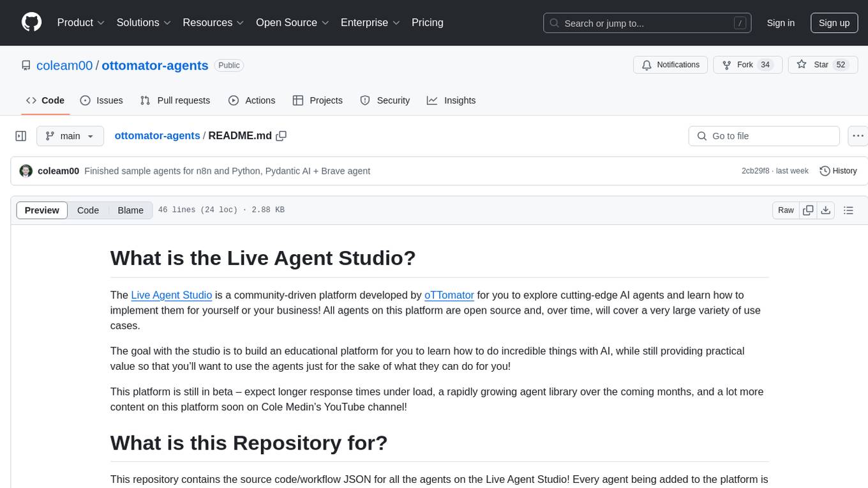Open the more file actions ellipsis menu
Screen dimensions: 868x488
[x=858, y=136]
